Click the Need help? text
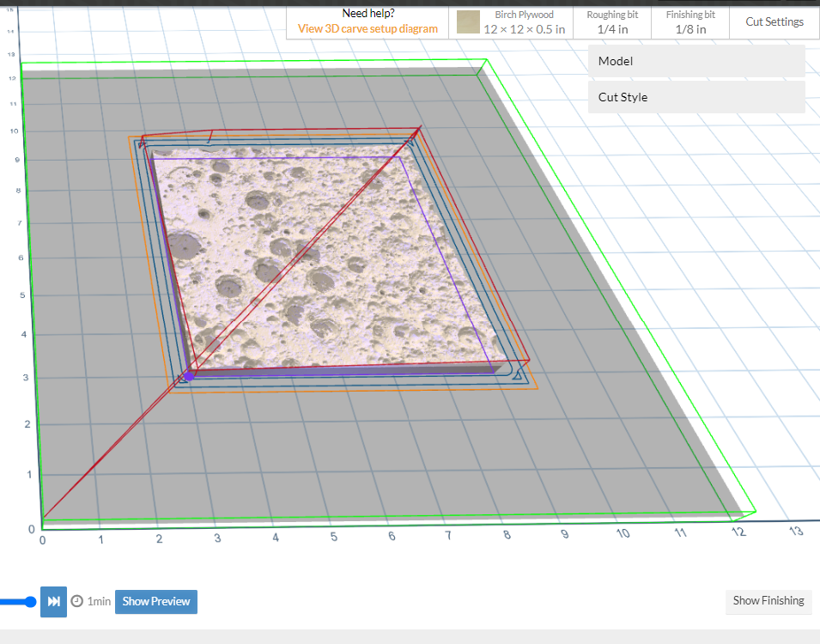Viewport: 820px width, 644px height. point(367,13)
